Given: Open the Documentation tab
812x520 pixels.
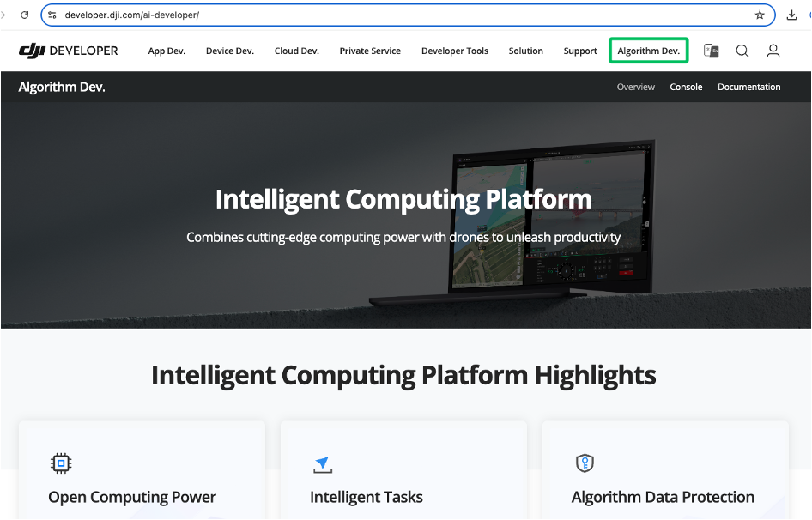Looking at the screenshot, I should coord(748,87).
